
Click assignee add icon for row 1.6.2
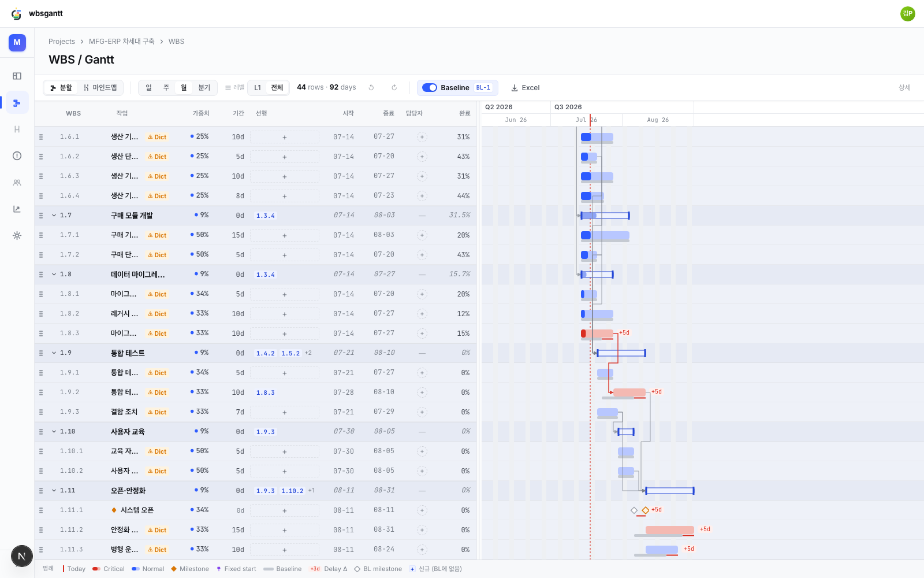click(x=422, y=157)
